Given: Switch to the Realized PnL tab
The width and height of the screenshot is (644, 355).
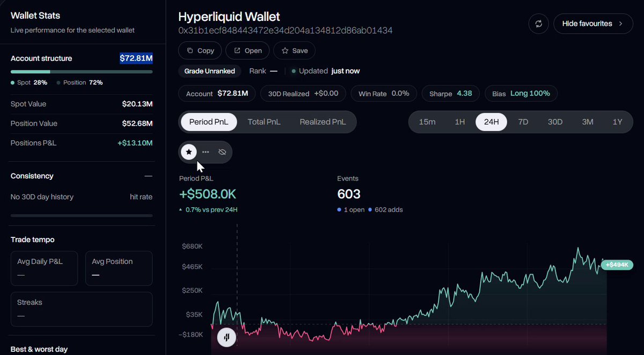Looking at the screenshot, I should tap(323, 122).
